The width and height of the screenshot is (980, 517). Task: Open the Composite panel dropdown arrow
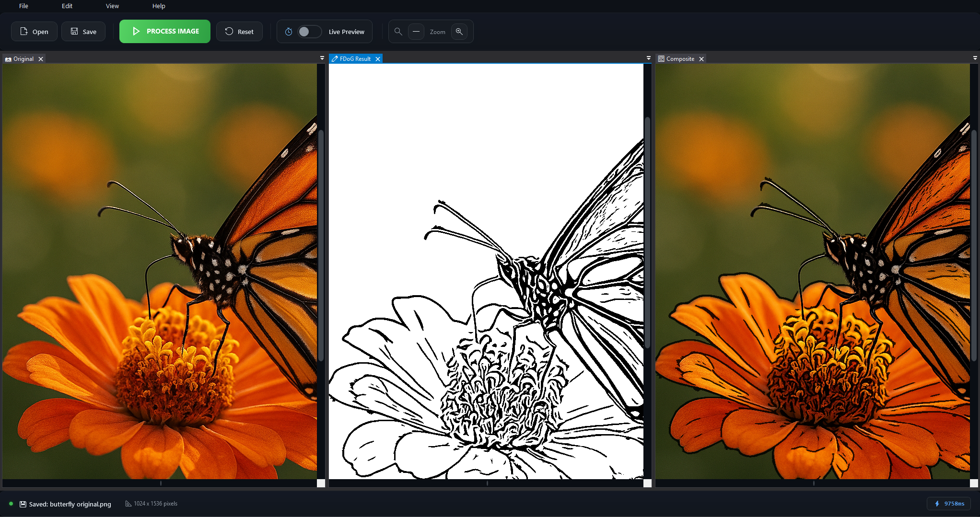pos(975,58)
